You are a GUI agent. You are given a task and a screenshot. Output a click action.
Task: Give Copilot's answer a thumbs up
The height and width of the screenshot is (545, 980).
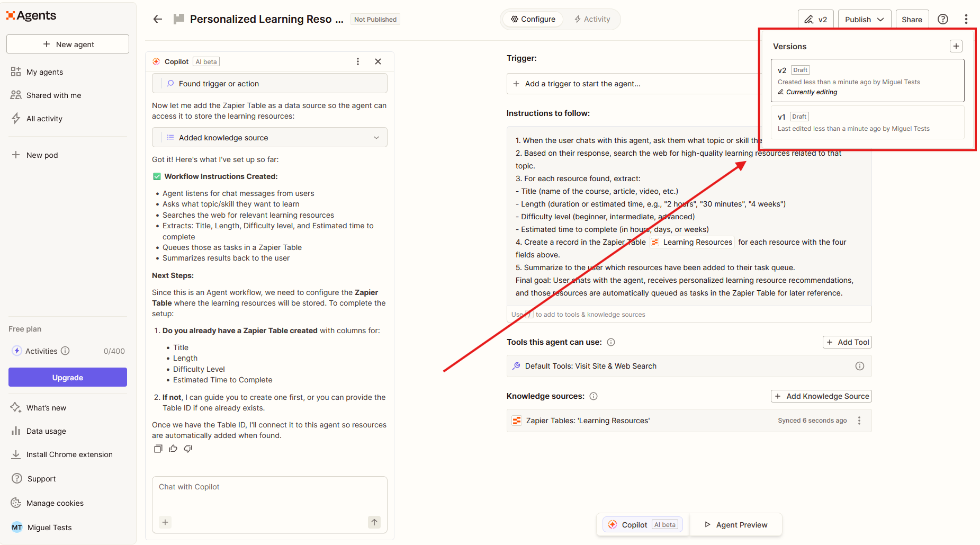tap(173, 449)
